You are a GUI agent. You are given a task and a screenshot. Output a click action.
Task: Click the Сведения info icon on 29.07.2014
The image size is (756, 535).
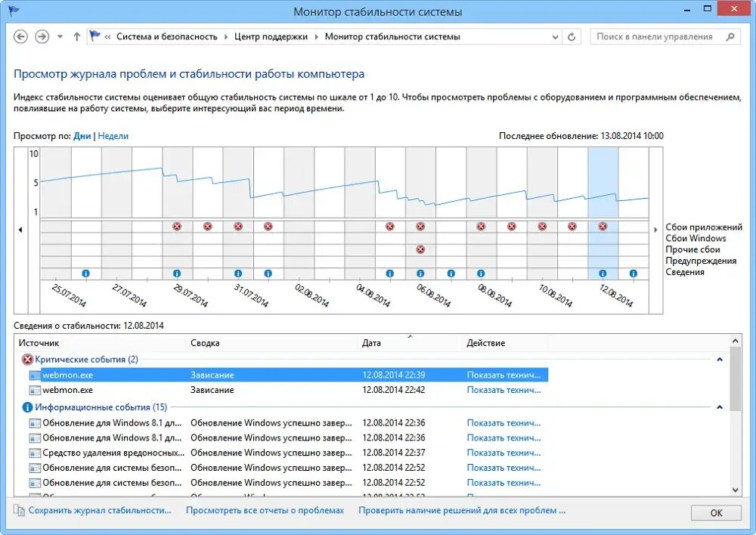(177, 274)
